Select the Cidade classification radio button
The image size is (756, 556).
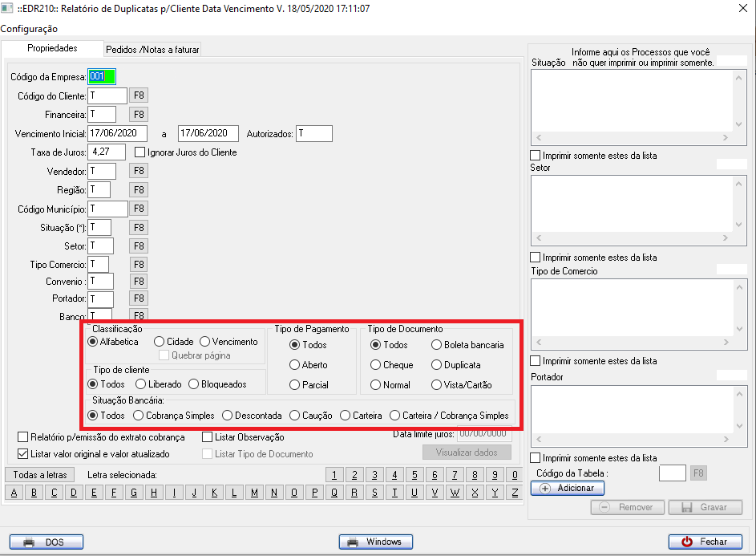[x=160, y=342]
